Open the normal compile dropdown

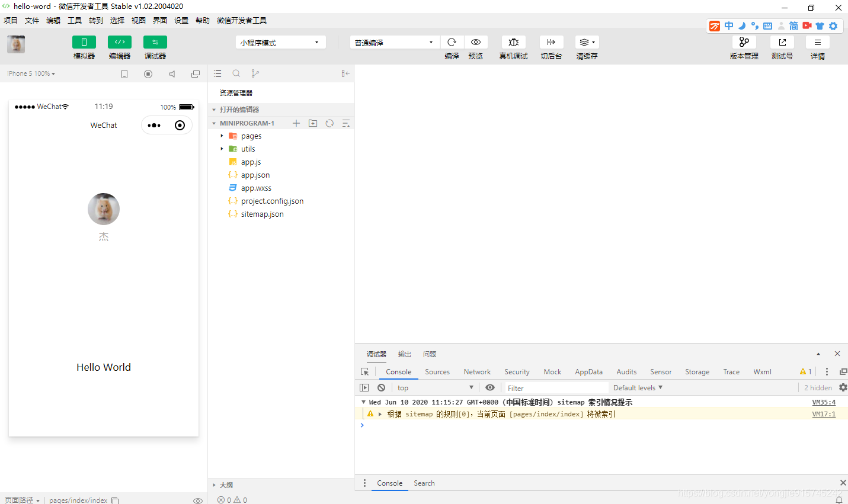395,43
